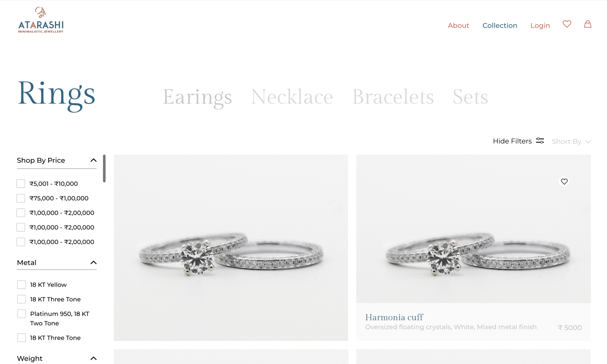Open the Short By dropdown

(572, 141)
